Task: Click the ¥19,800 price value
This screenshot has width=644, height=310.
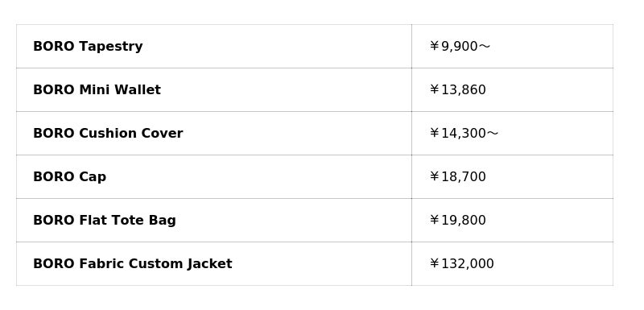Action: pyautogui.click(x=457, y=221)
